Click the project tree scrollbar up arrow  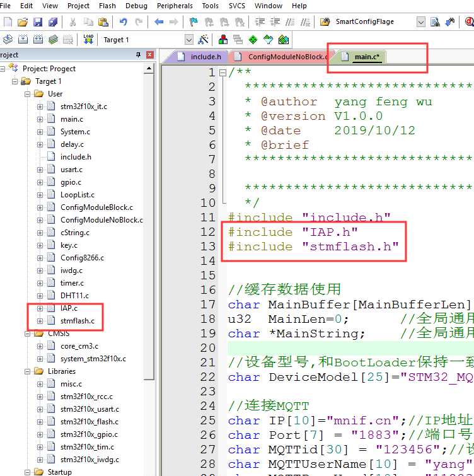pyautogui.click(x=149, y=69)
